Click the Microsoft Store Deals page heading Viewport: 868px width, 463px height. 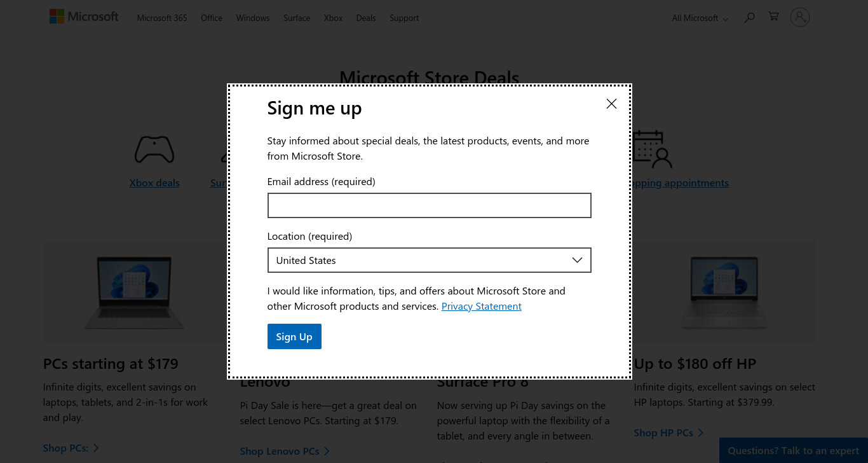[429, 77]
